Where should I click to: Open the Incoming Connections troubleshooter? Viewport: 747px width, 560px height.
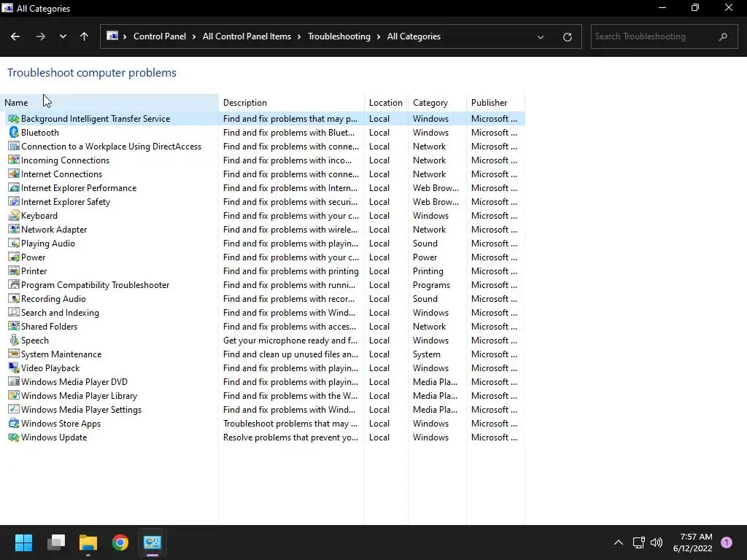(x=65, y=160)
